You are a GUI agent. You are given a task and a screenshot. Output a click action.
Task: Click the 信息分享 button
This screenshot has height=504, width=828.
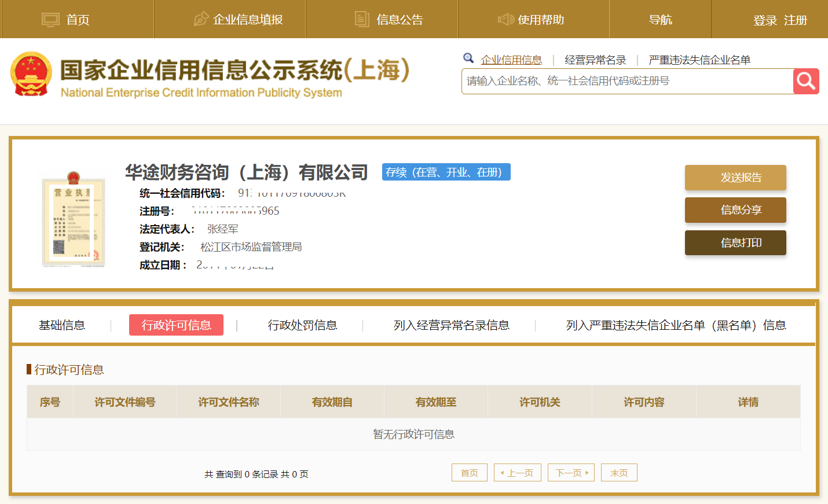click(735, 210)
